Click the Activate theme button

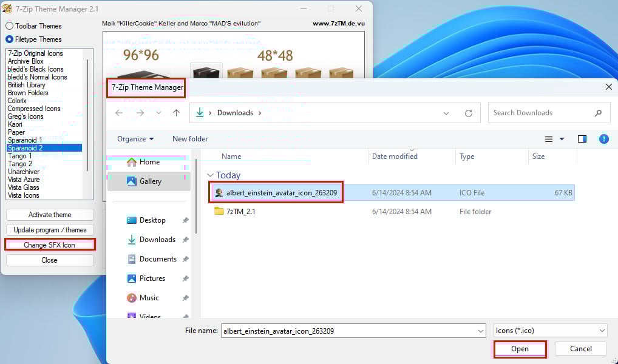(50, 215)
